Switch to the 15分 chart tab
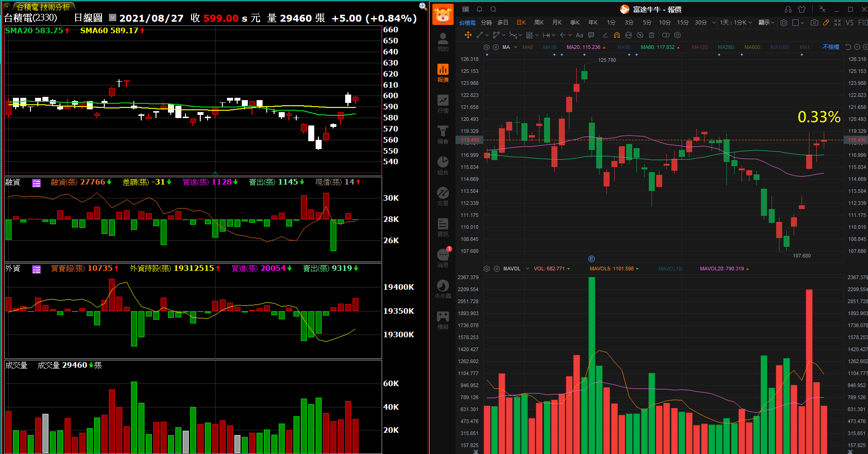 [682, 23]
